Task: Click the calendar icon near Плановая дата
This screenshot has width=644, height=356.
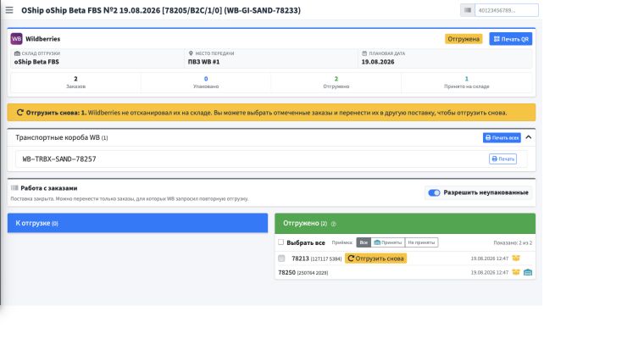Action: pos(364,53)
